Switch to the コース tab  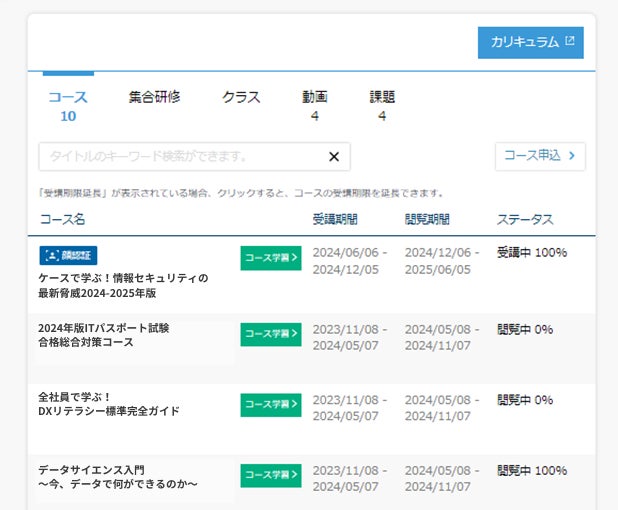tap(68, 105)
